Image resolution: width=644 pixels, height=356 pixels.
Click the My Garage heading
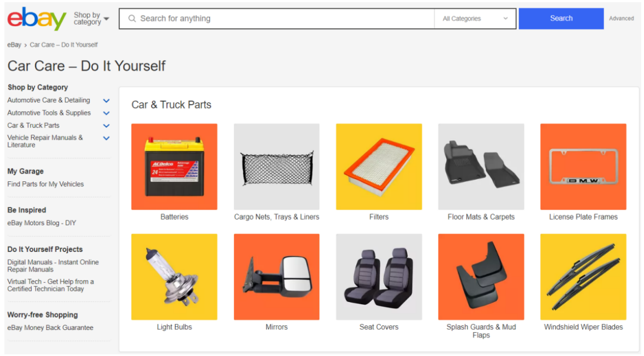point(26,171)
